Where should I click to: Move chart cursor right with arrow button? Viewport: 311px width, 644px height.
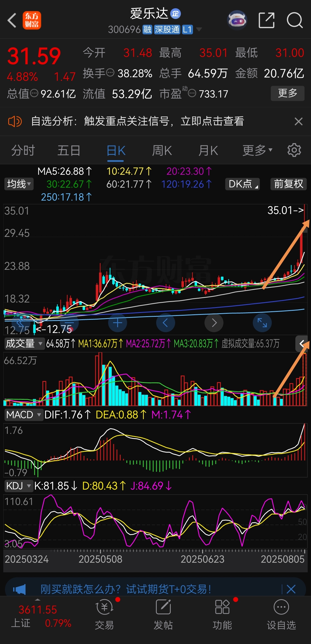tap(214, 323)
